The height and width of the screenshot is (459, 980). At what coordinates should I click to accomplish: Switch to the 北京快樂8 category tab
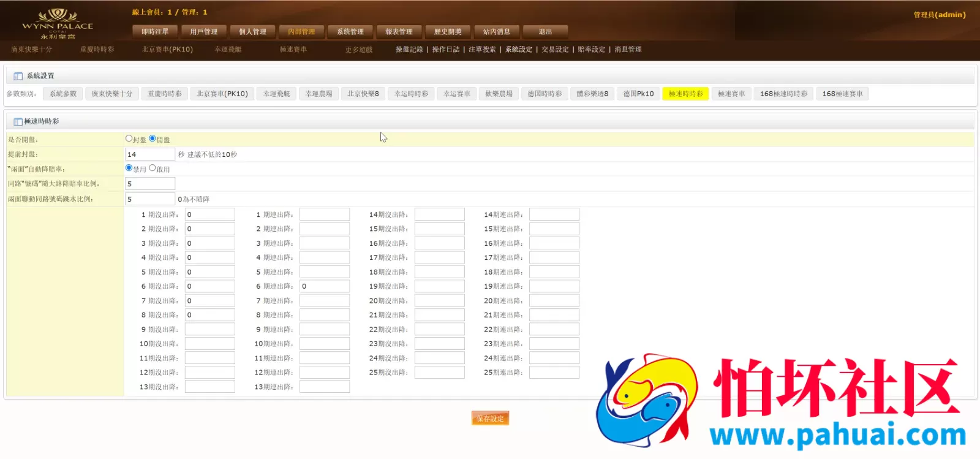(363, 94)
